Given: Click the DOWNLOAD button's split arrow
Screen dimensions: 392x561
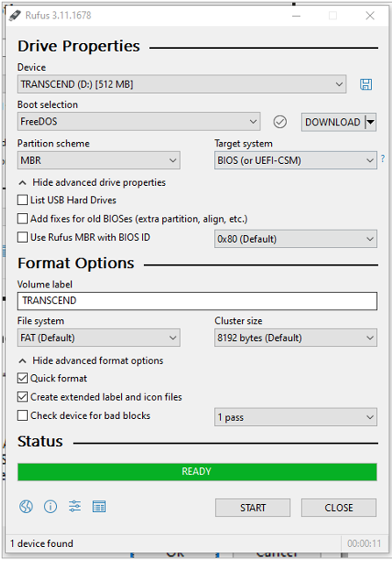Looking at the screenshot, I should pyautogui.click(x=371, y=122).
